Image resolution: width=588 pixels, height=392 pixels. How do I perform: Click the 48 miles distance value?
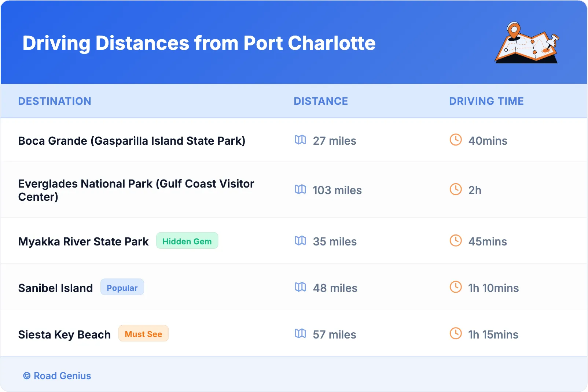335,288
